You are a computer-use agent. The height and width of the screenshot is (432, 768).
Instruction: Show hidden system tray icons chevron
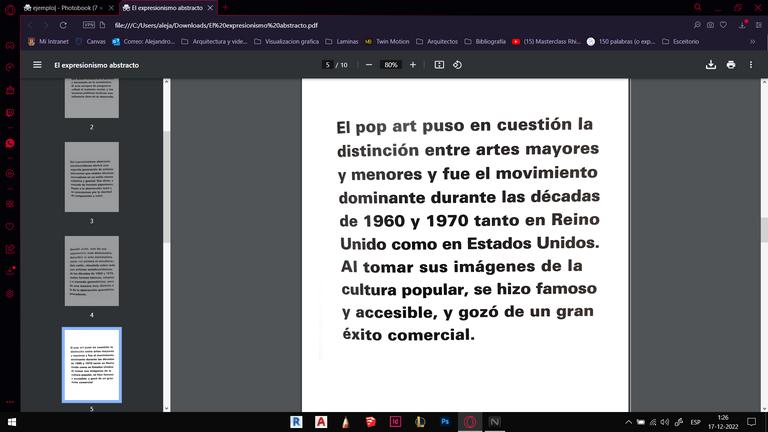click(628, 422)
